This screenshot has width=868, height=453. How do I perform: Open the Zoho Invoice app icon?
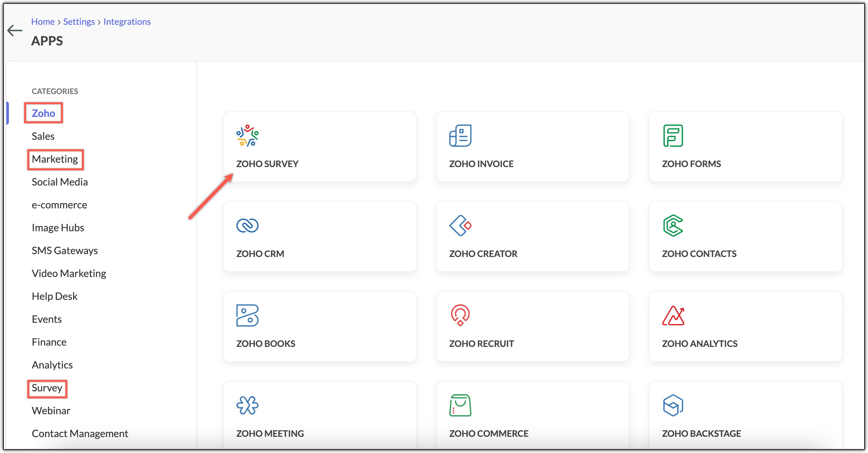click(460, 135)
